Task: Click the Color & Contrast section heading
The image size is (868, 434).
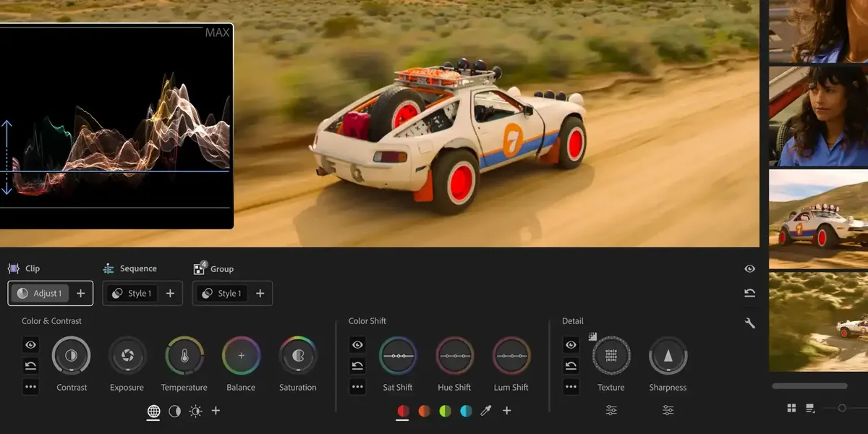Action: 51,321
